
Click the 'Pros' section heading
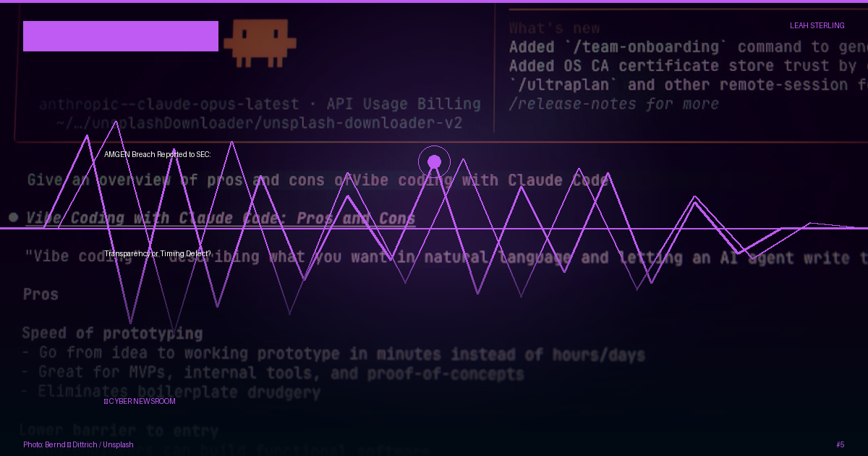click(x=41, y=295)
